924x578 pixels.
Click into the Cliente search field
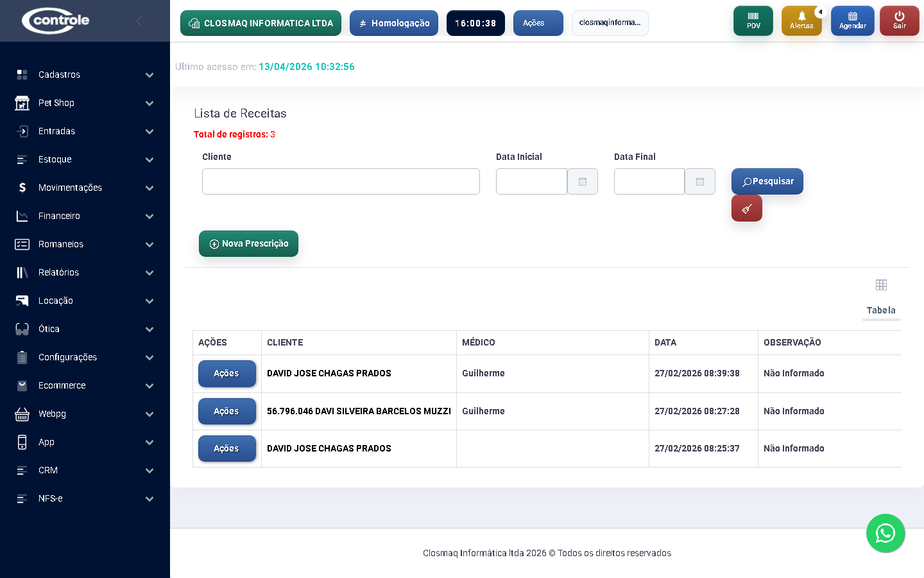pyautogui.click(x=341, y=182)
